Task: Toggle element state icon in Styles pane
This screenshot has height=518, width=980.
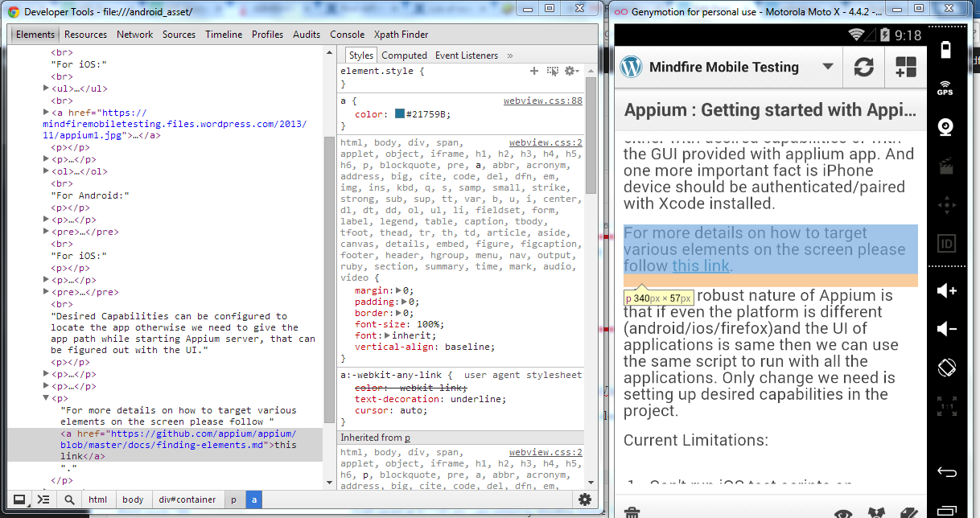Action: 553,71
